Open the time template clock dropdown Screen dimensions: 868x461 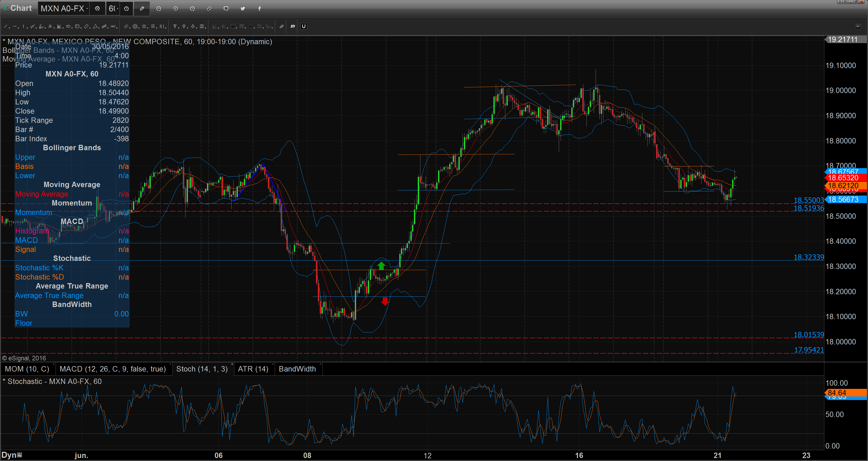(126, 9)
